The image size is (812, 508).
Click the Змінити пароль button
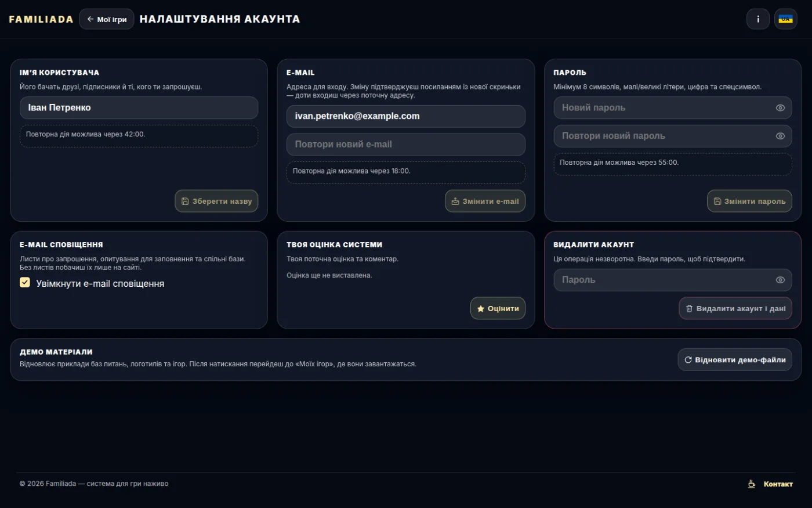coord(749,201)
